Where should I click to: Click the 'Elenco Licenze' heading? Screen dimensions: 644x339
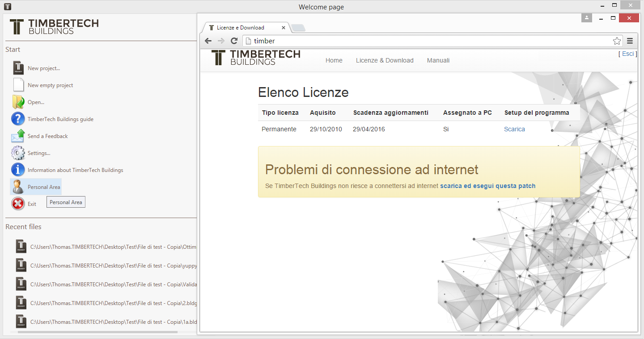coord(303,92)
